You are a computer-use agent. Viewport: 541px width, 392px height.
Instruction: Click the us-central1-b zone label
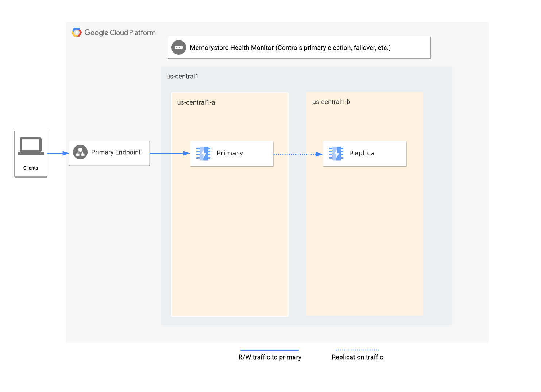(331, 102)
